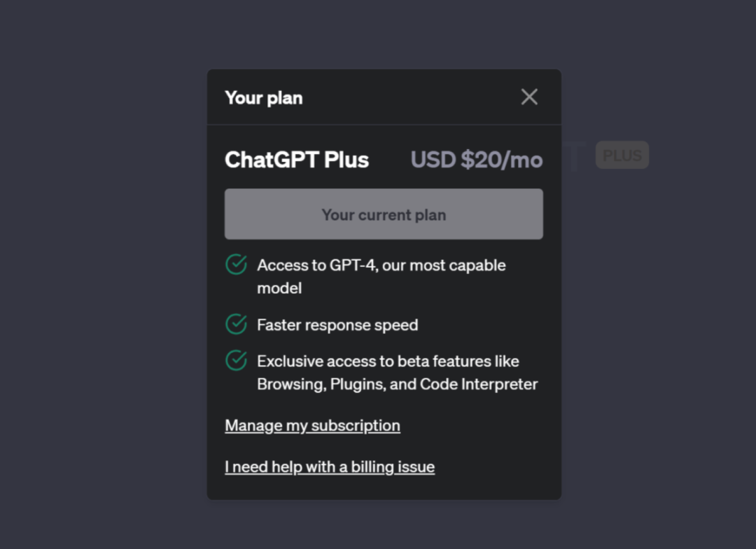
Task: Click the Exclusive access to beta features line
Action: 388,361
